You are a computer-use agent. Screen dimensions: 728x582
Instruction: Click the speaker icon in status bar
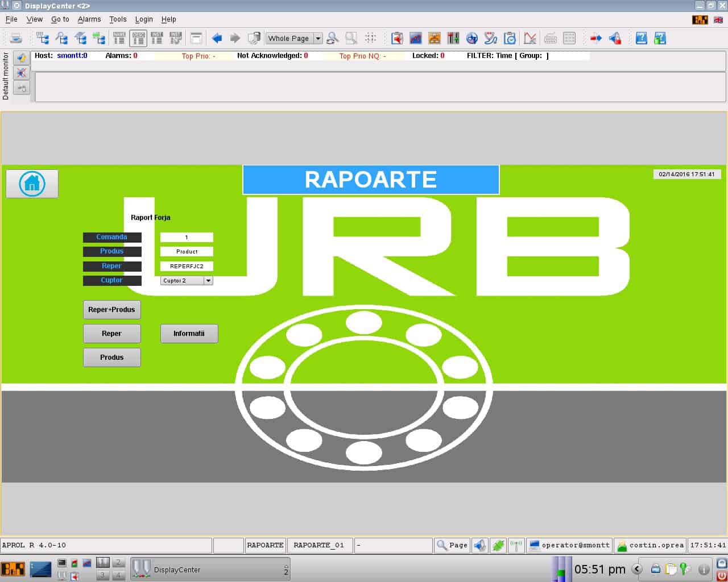(480, 545)
